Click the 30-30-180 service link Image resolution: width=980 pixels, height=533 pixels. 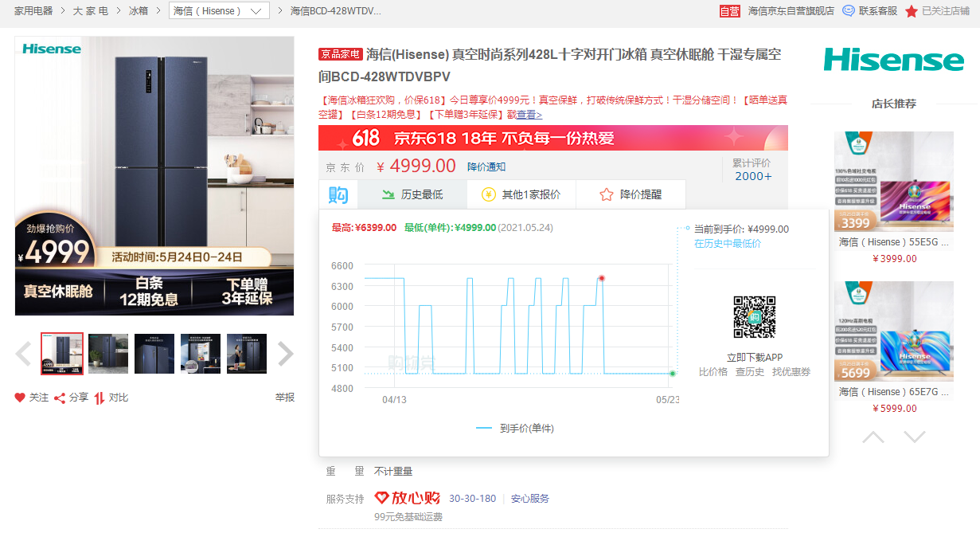pyautogui.click(x=472, y=499)
